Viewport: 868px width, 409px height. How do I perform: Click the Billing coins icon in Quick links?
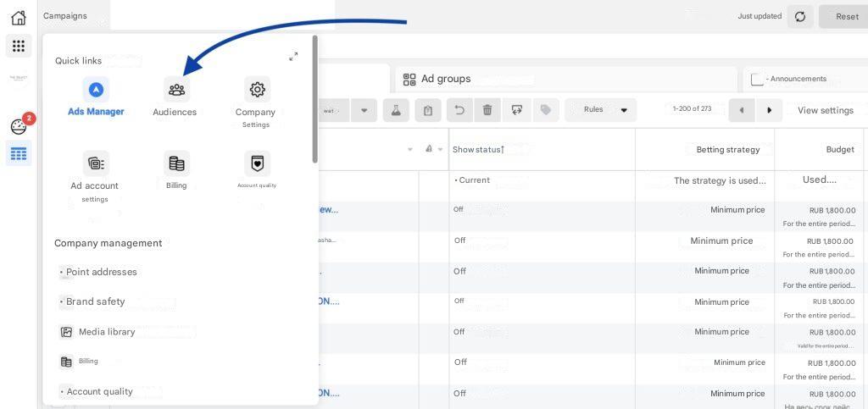click(176, 163)
